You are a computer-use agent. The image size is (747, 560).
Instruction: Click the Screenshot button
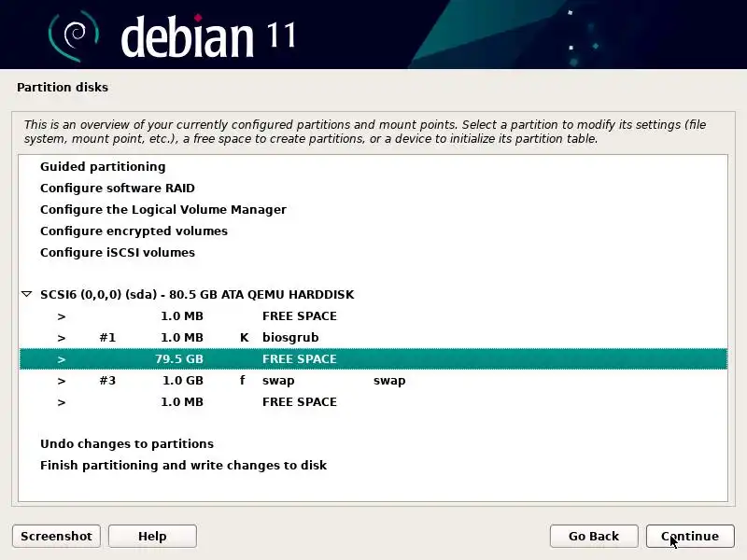(56, 536)
